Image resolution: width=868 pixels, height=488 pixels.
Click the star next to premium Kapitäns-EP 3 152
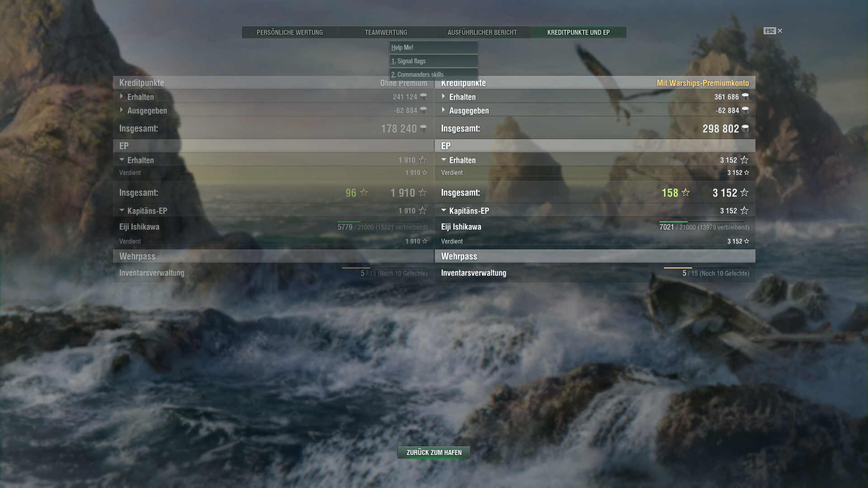coord(744,211)
